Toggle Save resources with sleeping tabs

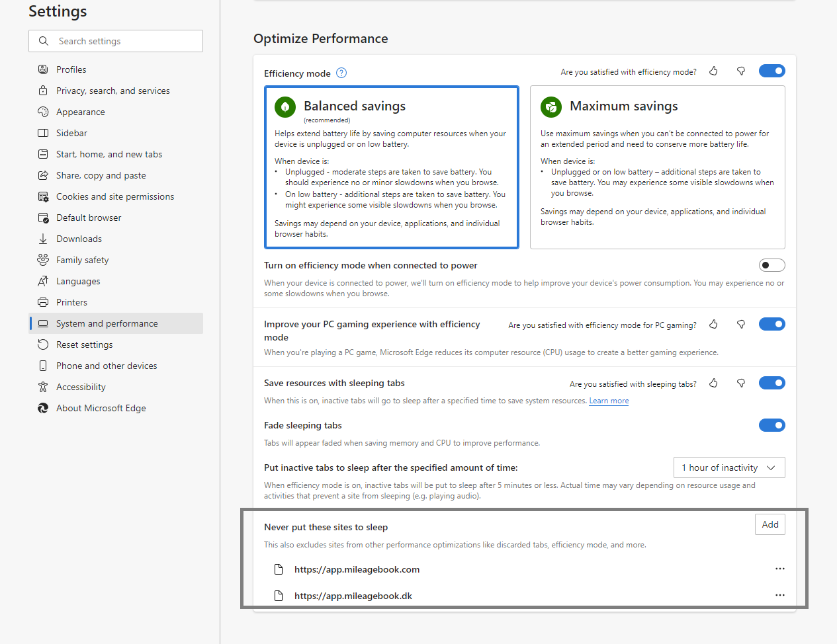[x=772, y=383]
